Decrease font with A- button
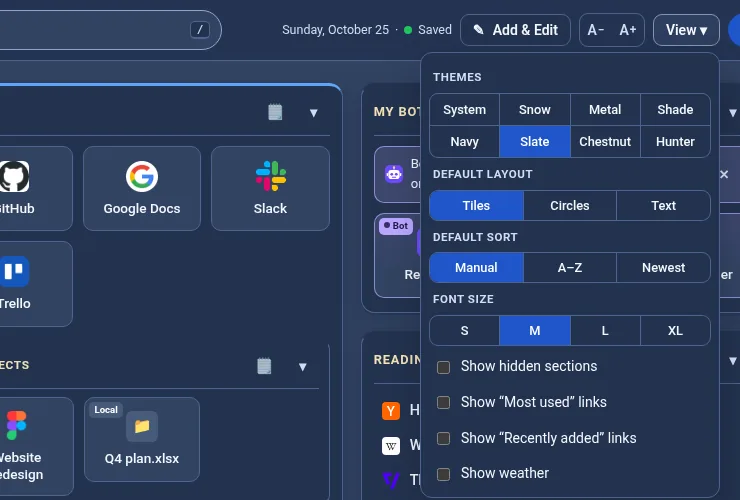 coord(596,30)
